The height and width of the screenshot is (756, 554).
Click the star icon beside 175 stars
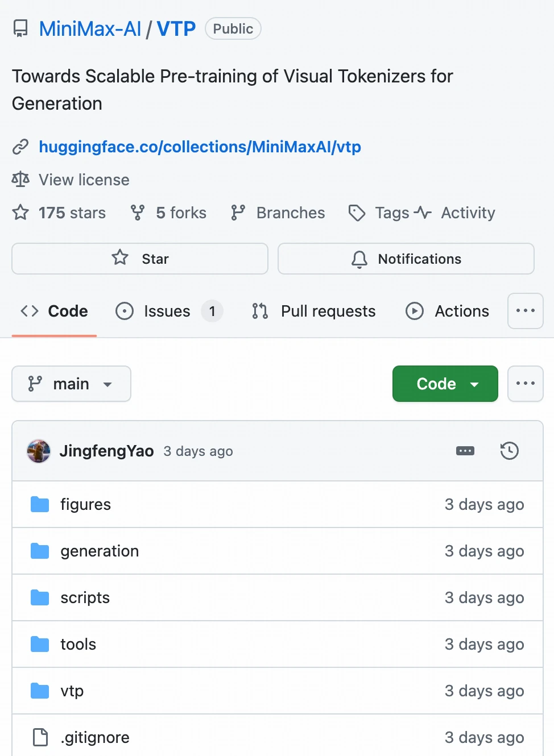coord(20,213)
